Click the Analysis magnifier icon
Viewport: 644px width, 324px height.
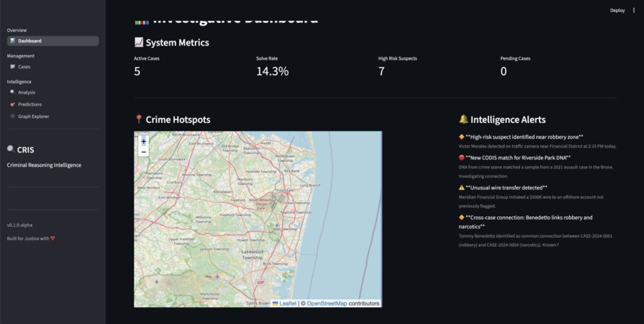[x=13, y=93]
